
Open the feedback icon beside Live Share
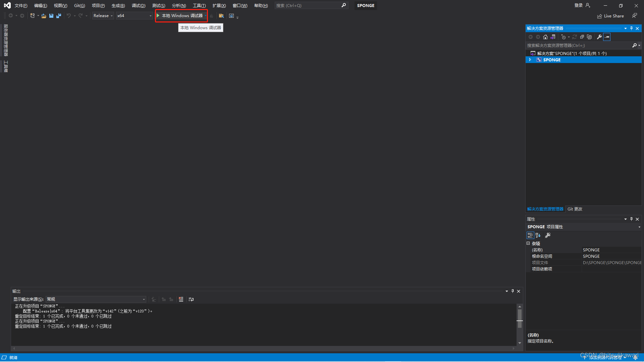pos(634,16)
